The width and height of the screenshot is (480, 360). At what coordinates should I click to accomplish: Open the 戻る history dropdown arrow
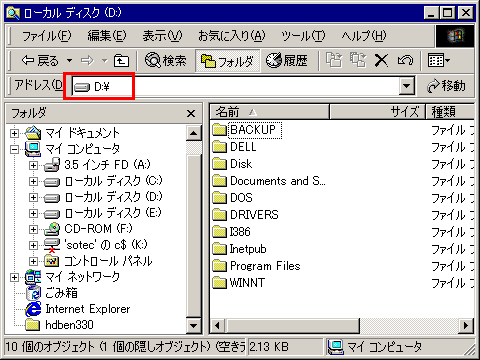click(69, 61)
